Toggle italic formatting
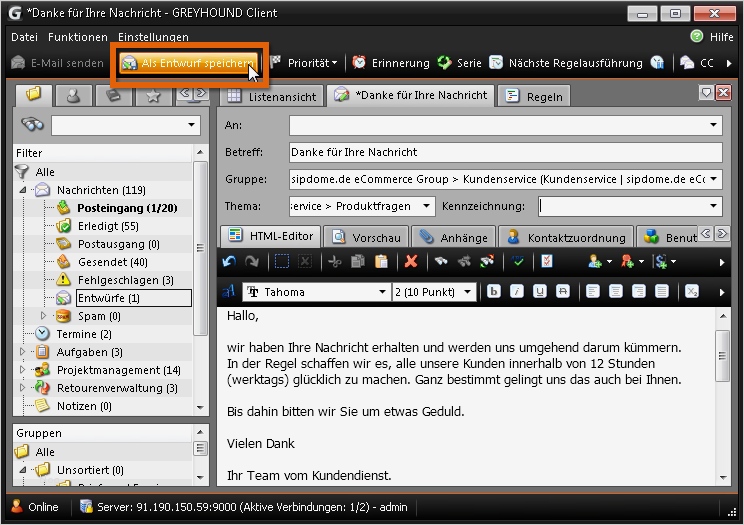 (x=517, y=291)
